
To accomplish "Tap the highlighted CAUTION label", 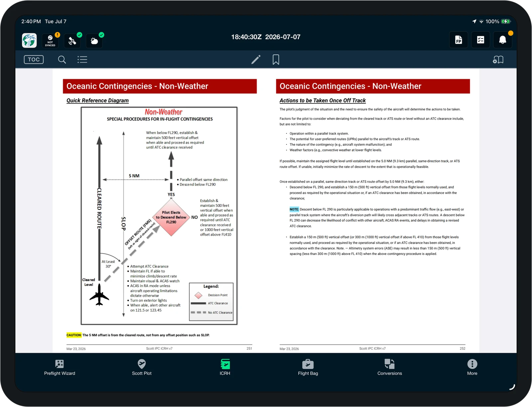I will 74,335.
